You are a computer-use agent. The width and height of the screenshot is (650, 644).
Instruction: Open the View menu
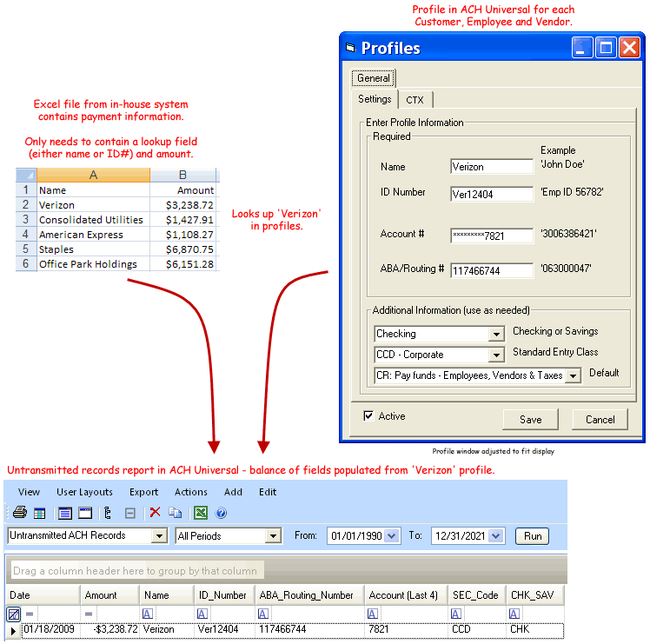point(29,492)
